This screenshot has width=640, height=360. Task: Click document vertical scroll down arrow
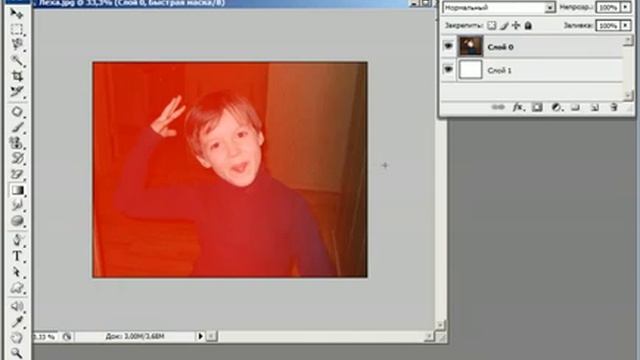coord(440,324)
